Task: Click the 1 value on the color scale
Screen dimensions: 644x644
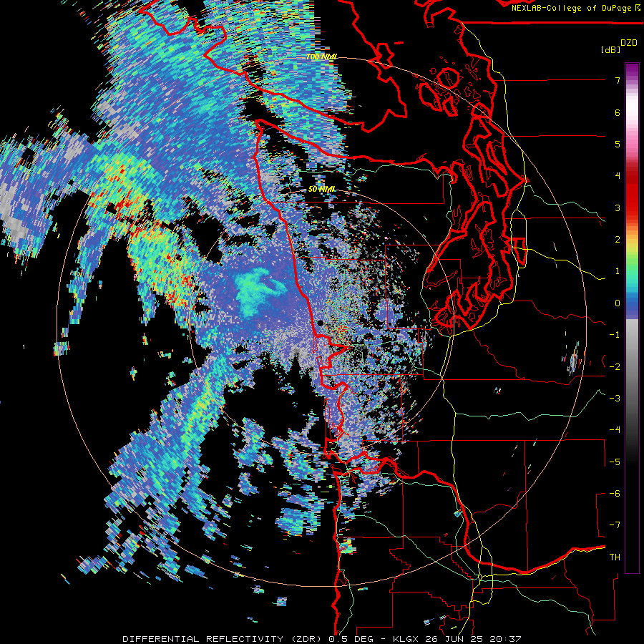Action: click(618, 271)
